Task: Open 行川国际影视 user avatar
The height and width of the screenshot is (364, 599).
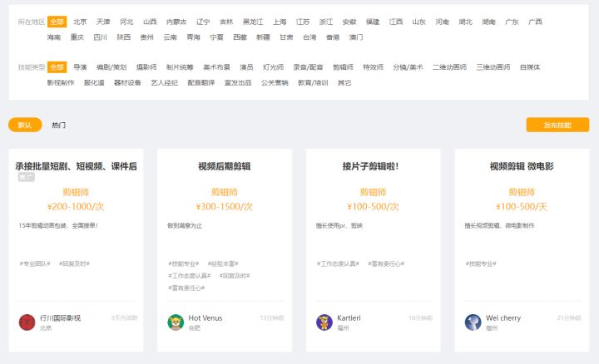Action: coord(27,322)
